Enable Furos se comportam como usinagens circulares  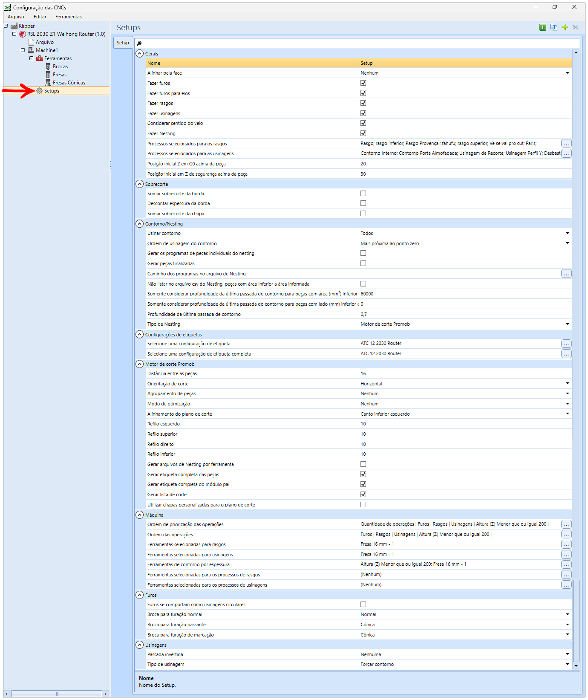pos(363,605)
